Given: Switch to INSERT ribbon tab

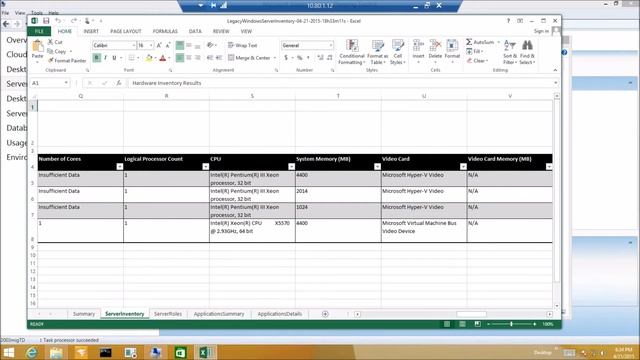Looking at the screenshot, I should 91,31.
